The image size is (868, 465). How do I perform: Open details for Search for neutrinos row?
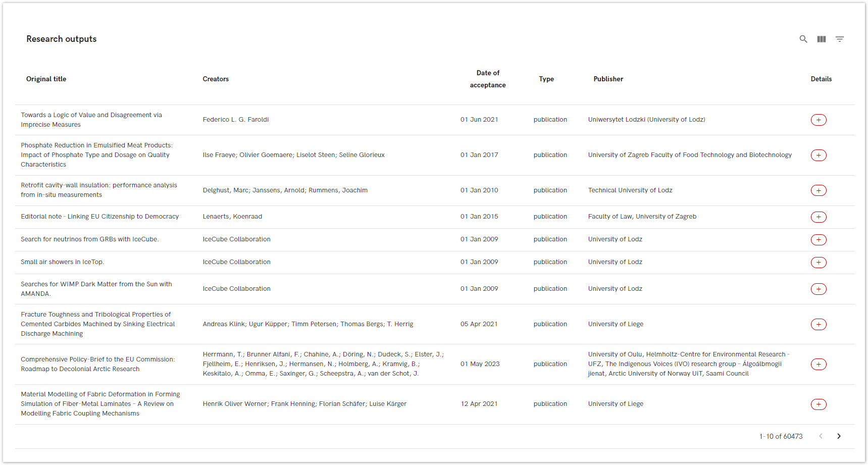818,240
